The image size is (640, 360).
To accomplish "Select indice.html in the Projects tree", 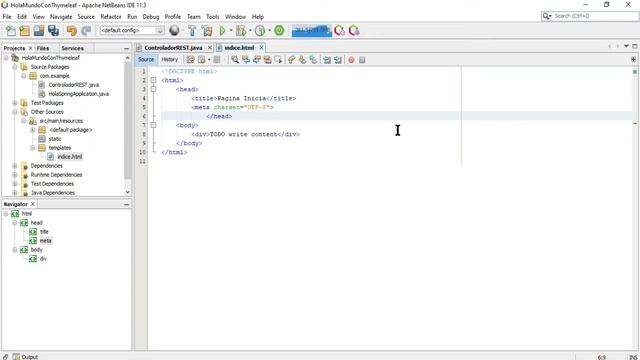I will [x=69, y=157].
